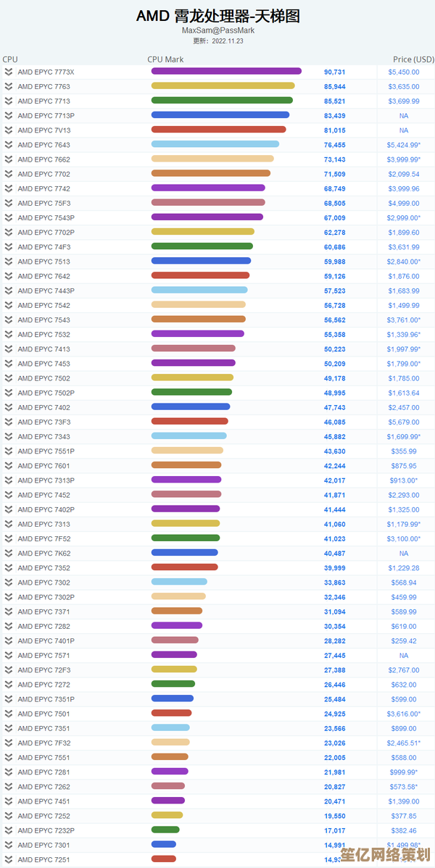This screenshot has height=868, width=435.
Task: Expand the AMD EPYC 7F32 row chevron
Action: click(8, 743)
